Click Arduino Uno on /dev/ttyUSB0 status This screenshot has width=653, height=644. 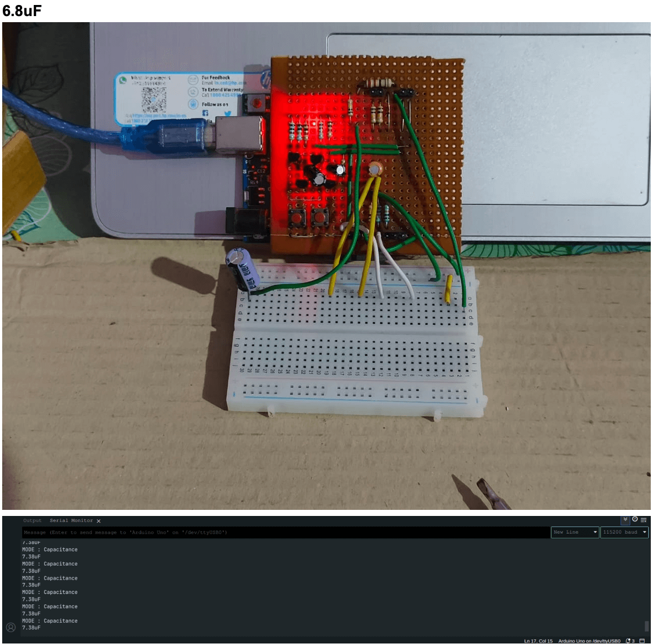tap(589, 641)
